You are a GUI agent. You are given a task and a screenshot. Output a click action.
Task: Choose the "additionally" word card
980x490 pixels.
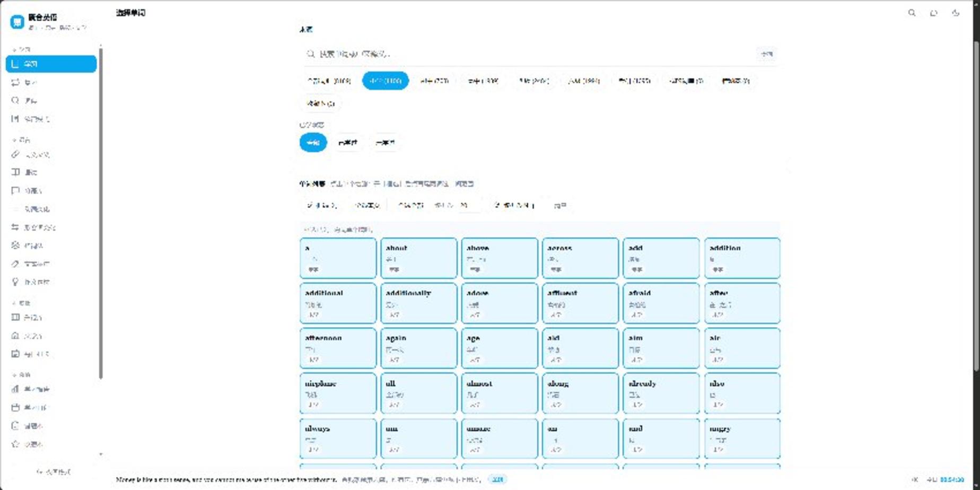[418, 303]
